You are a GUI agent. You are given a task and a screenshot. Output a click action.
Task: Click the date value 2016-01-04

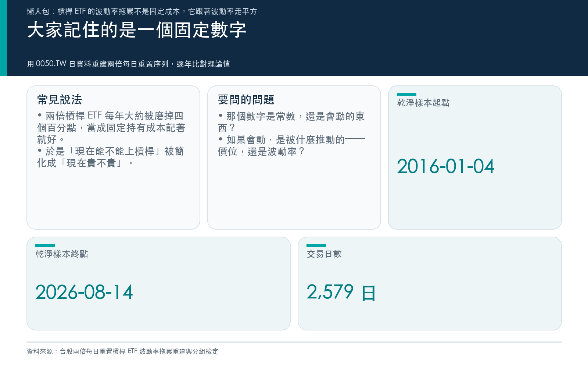[x=445, y=166]
